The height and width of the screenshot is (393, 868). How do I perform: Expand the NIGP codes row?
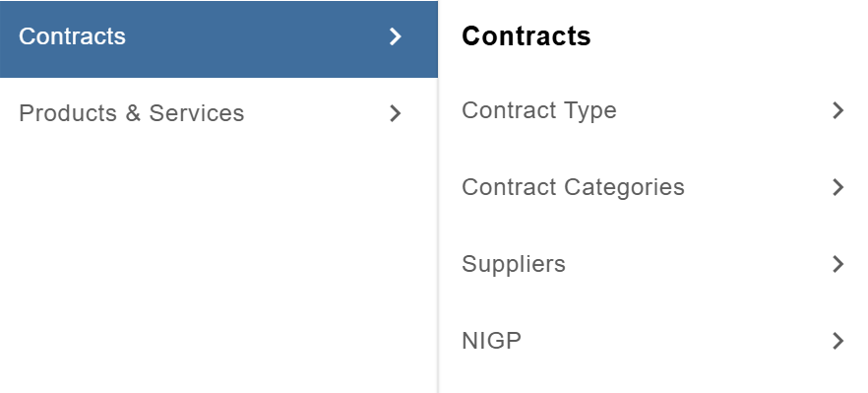click(653, 341)
